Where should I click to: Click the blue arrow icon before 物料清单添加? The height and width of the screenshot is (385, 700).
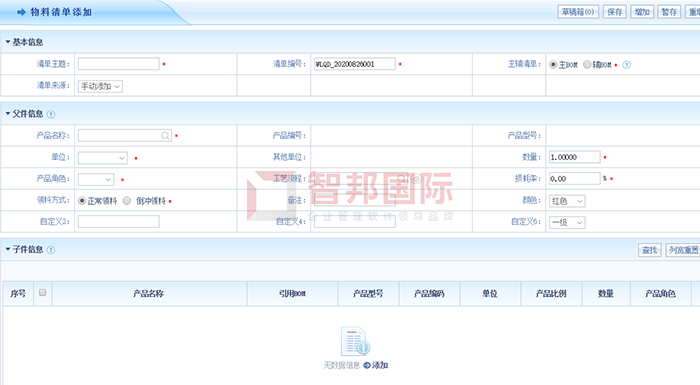21,12
